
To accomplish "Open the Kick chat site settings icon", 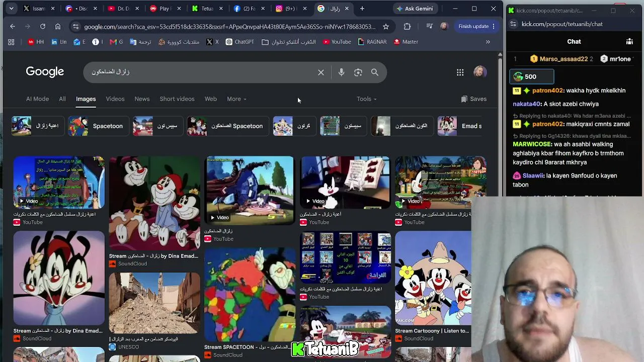I will click(x=513, y=24).
